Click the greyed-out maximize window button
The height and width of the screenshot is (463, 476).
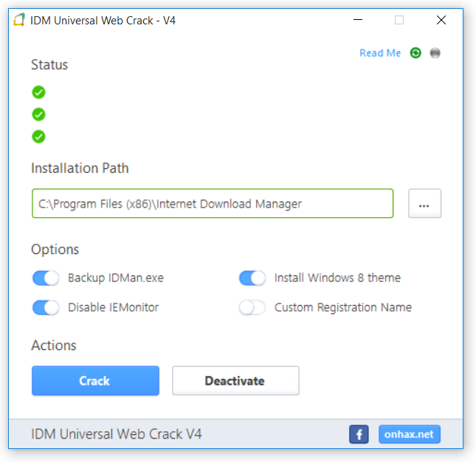(x=399, y=21)
